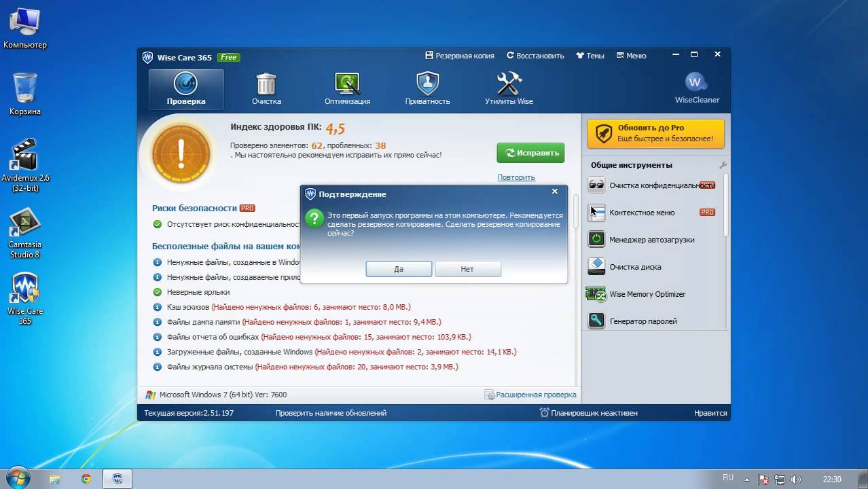Click the green Исправить button

point(530,153)
